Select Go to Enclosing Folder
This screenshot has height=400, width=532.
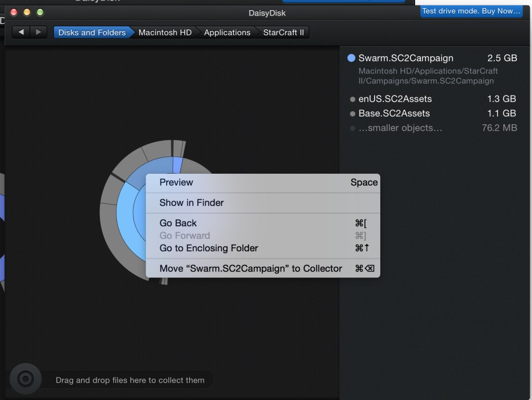[263, 248]
